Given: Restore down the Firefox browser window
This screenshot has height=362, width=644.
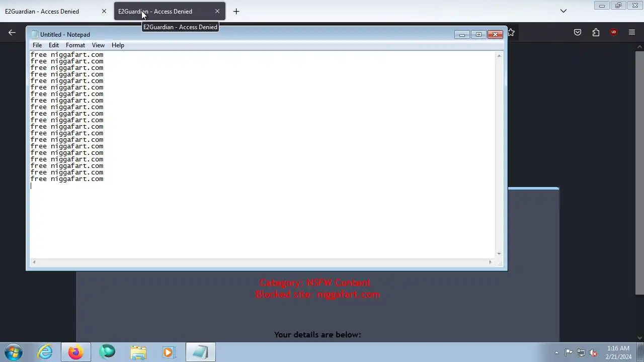Looking at the screenshot, I should [x=618, y=6].
